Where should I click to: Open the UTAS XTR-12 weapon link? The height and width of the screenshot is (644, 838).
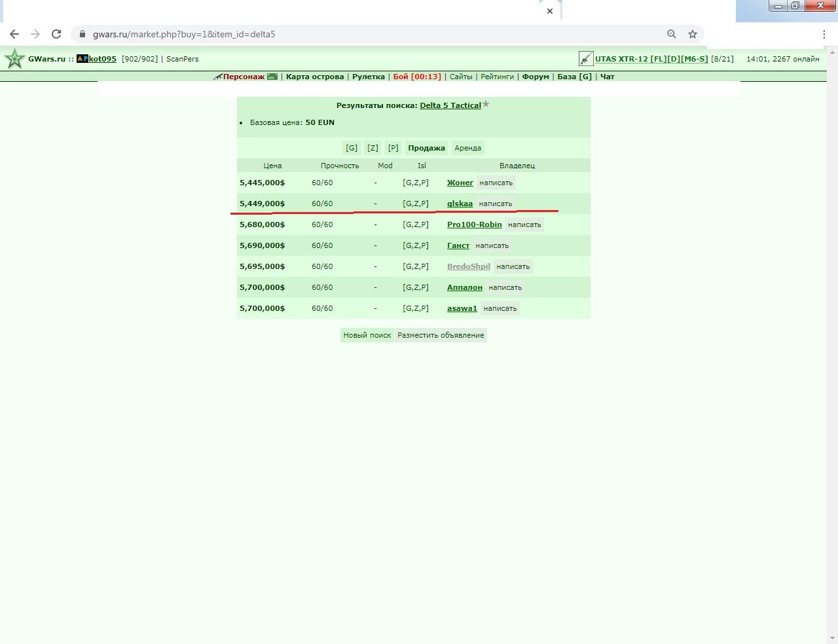651,59
